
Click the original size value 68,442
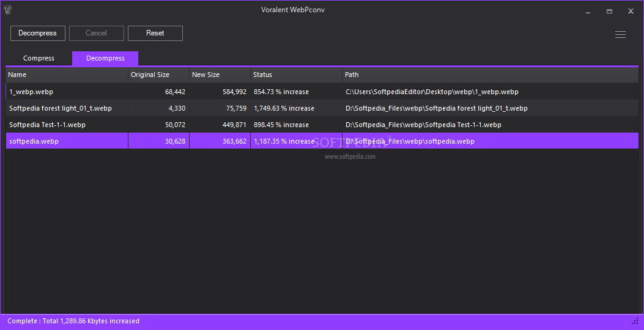(175, 92)
